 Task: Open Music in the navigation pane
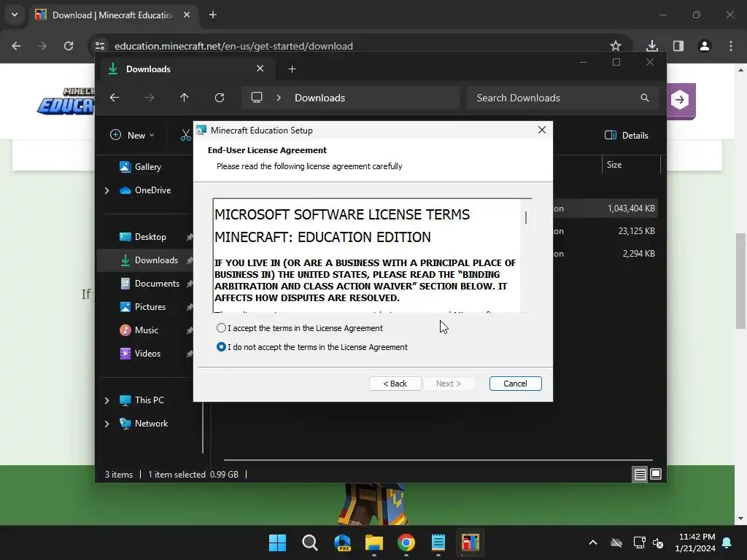click(x=145, y=330)
